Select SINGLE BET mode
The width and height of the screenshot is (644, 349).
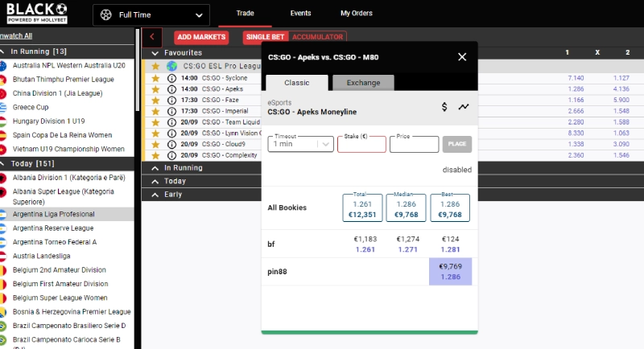pyautogui.click(x=266, y=37)
